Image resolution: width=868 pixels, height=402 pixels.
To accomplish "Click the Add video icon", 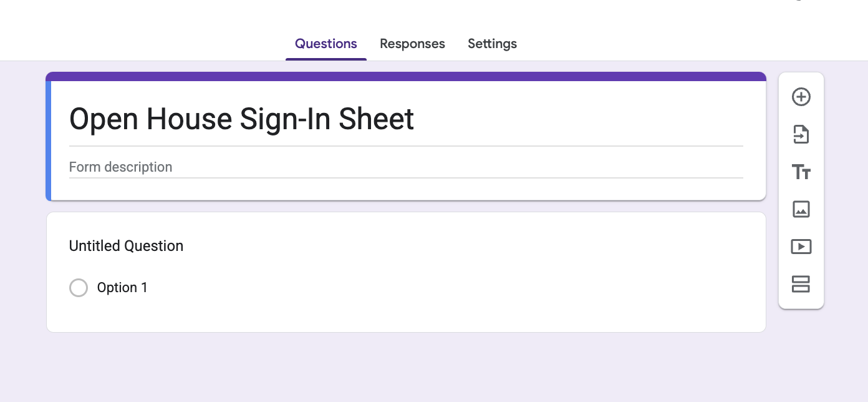I will (801, 247).
